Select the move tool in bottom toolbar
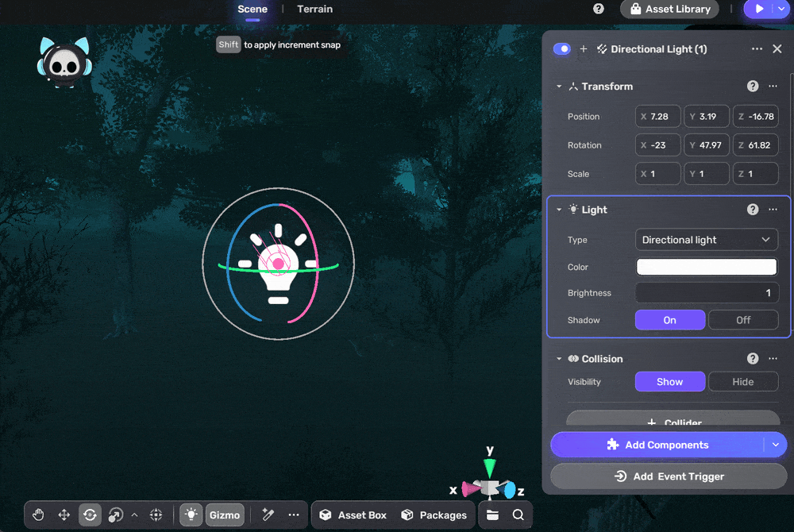This screenshot has width=794, height=532. click(64, 515)
